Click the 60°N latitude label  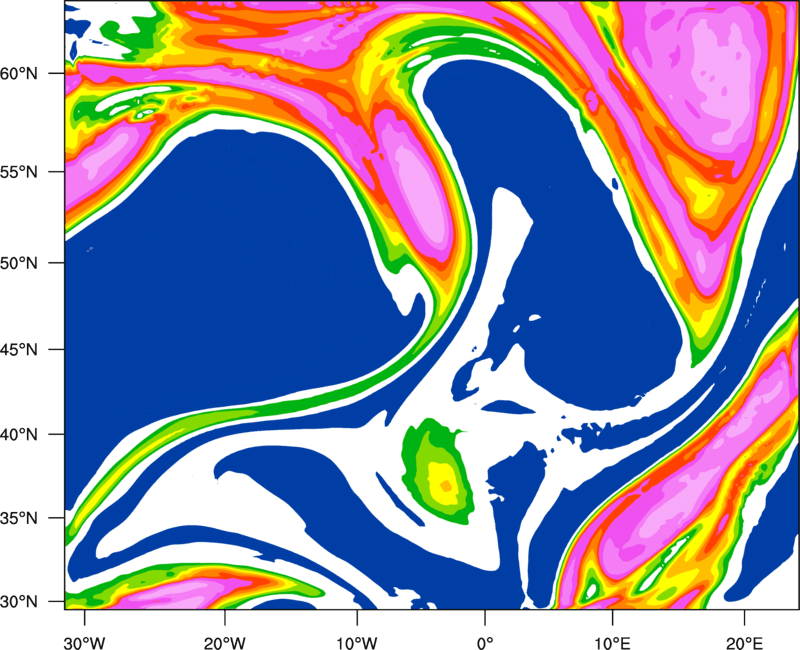(19, 73)
